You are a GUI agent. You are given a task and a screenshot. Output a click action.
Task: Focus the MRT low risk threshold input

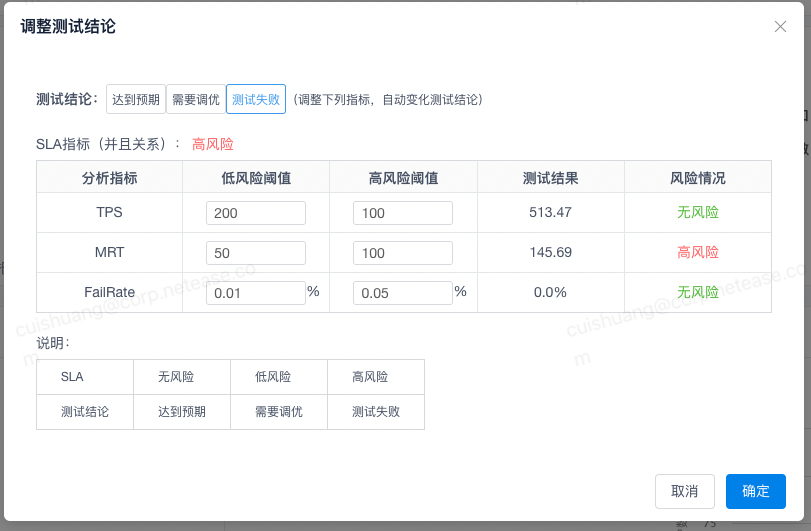pyautogui.click(x=255, y=253)
